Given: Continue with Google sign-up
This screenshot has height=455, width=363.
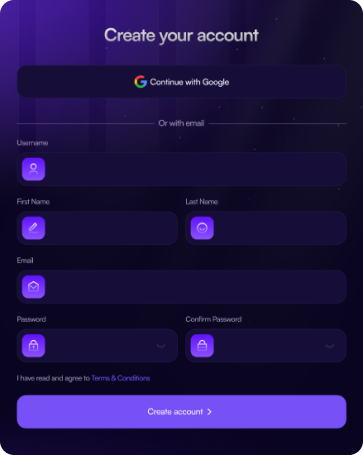Looking at the screenshot, I should [x=182, y=82].
